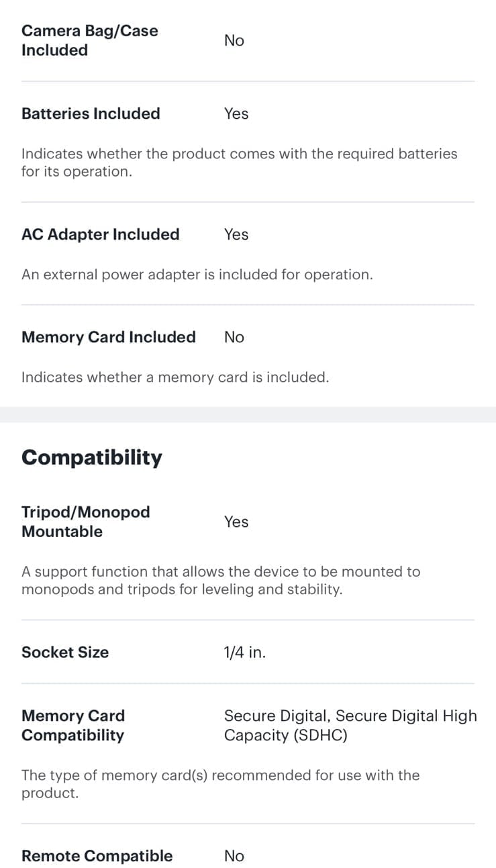The image size is (496, 868).
Task: Tap the Secure Digital High Capacity value
Action: point(350,725)
